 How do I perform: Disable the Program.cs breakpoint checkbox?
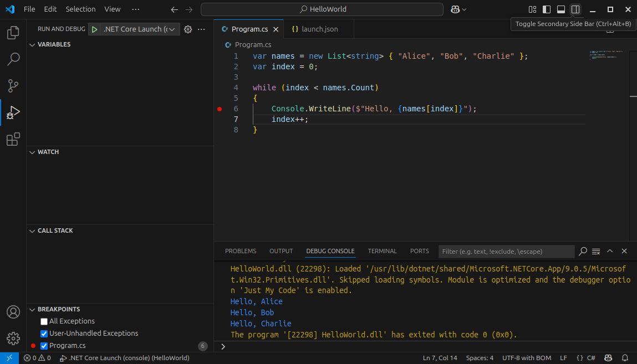coord(44,346)
